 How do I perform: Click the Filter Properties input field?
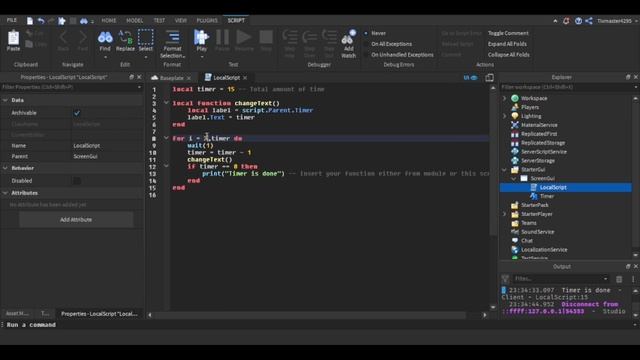pos(71,87)
